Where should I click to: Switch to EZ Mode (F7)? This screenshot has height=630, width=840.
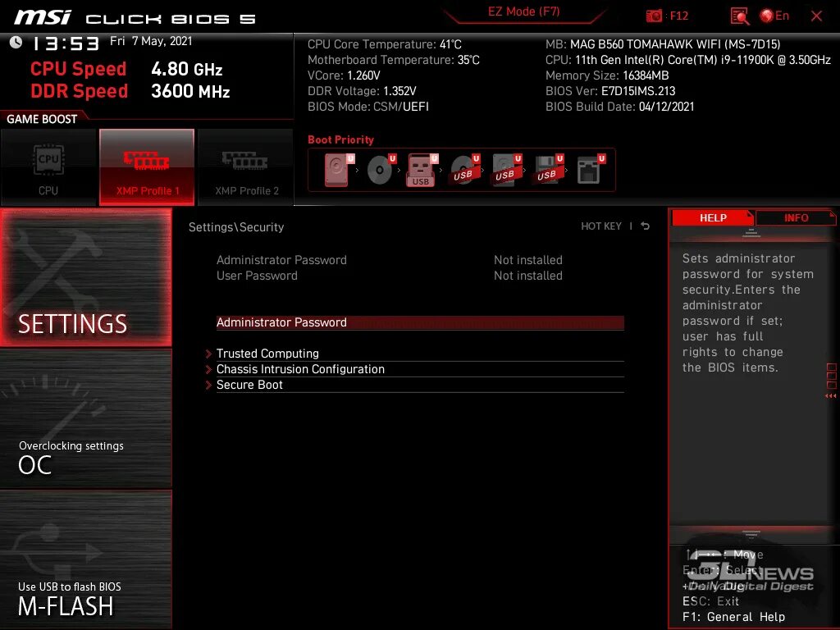[523, 11]
